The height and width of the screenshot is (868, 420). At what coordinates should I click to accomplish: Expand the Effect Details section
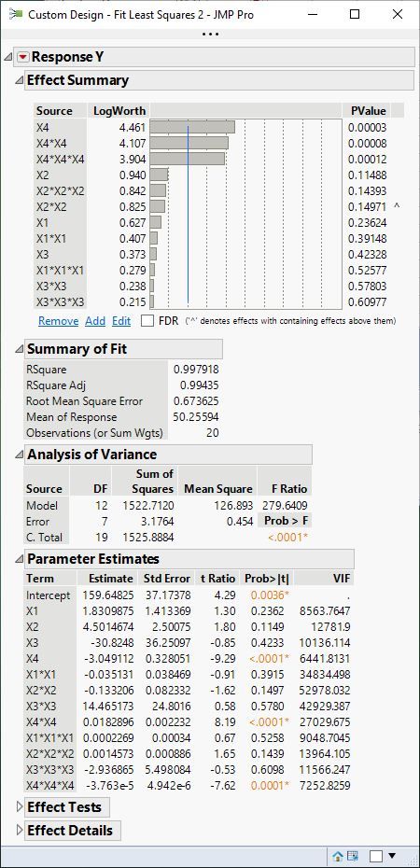click(20, 831)
